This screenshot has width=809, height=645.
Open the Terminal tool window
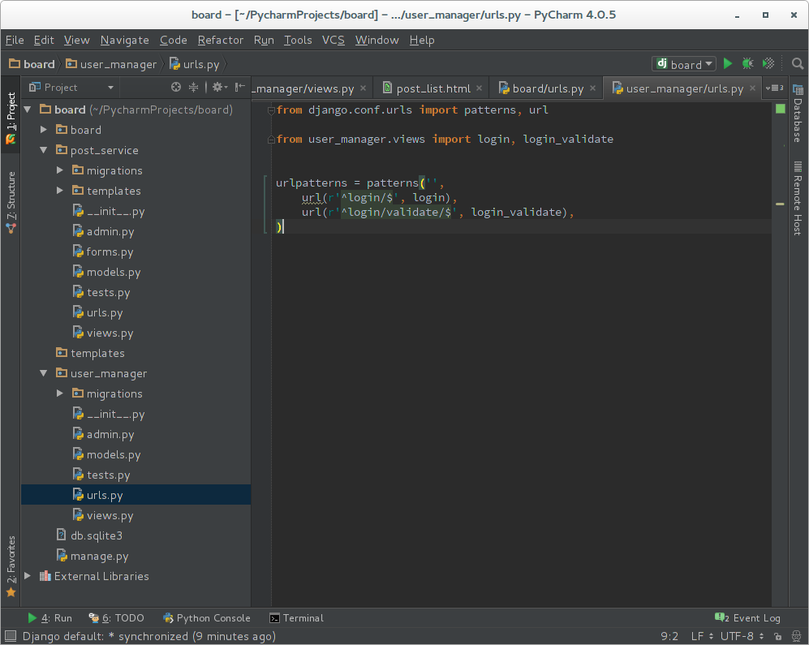pyautogui.click(x=297, y=618)
